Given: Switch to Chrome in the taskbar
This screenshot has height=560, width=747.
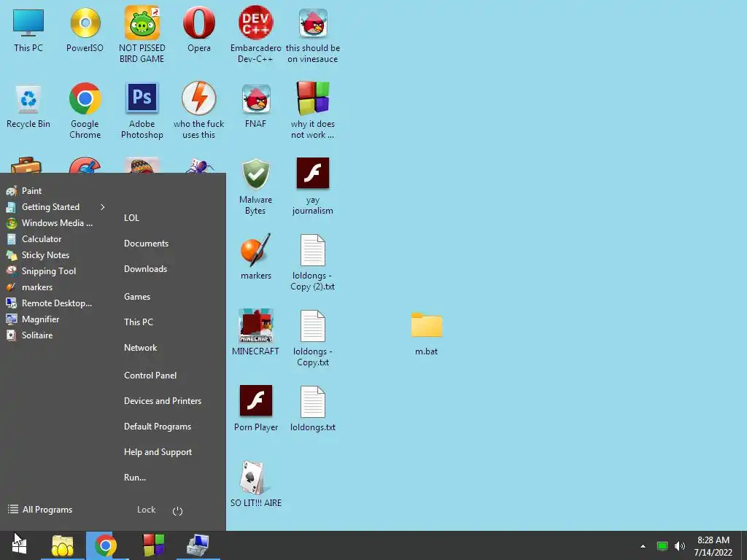Looking at the screenshot, I should [106, 545].
